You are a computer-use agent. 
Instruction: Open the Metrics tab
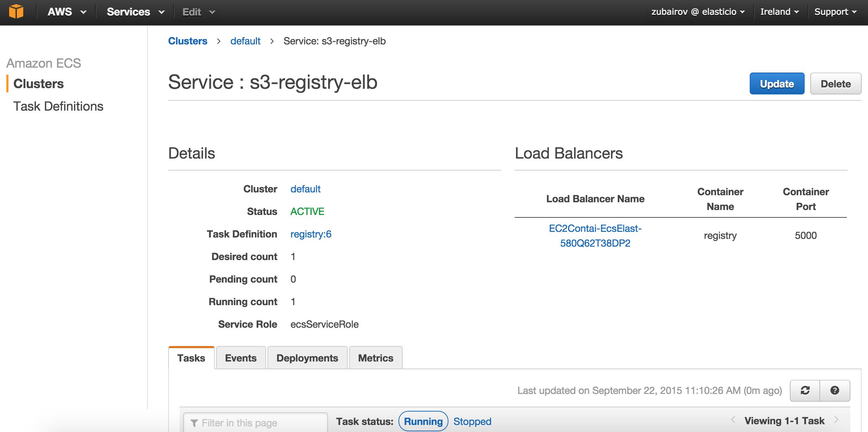point(376,358)
